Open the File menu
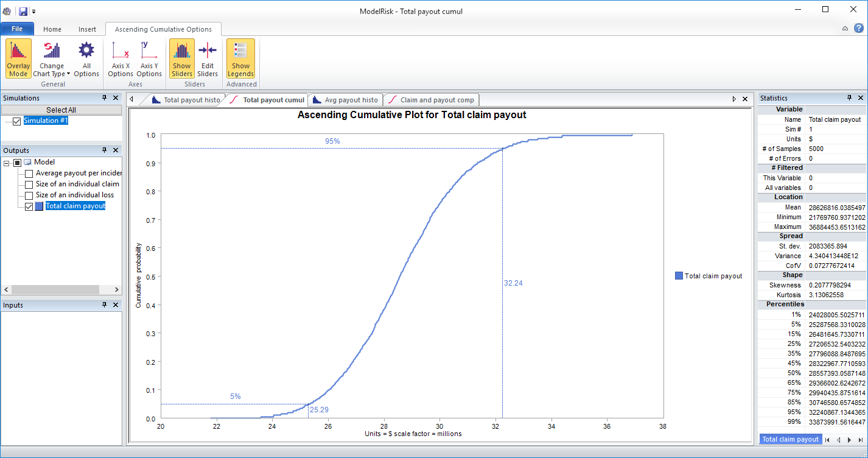 (18, 28)
